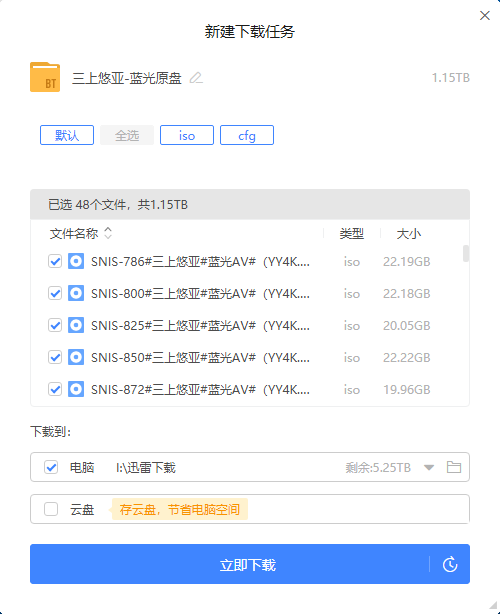
Task: Expand the download path dropdown arrow
Action: tap(429, 468)
